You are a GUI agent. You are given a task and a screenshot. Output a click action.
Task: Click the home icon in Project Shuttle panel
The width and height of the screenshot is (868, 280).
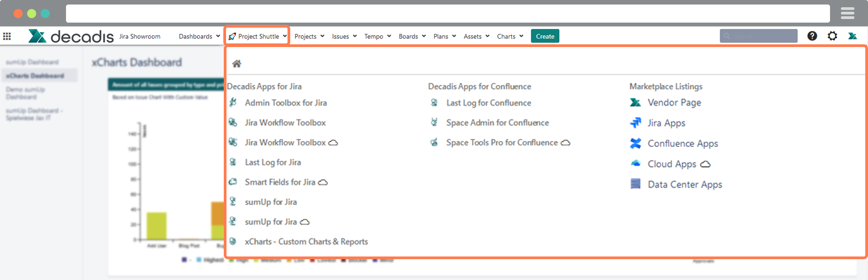pyautogui.click(x=236, y=64)
